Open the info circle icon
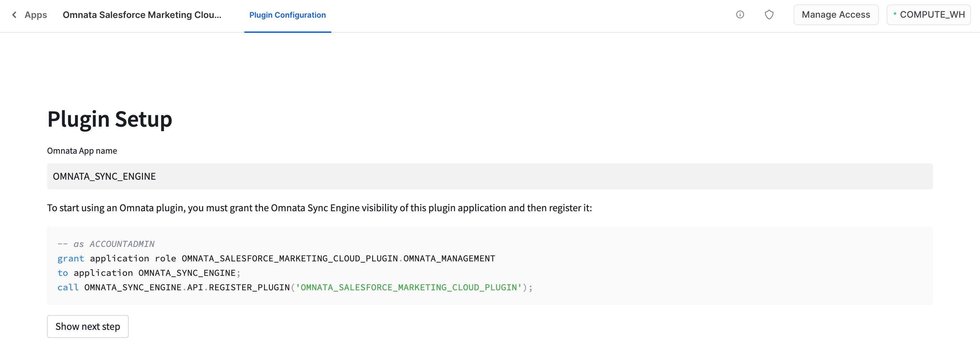 [x=740, y=15]
